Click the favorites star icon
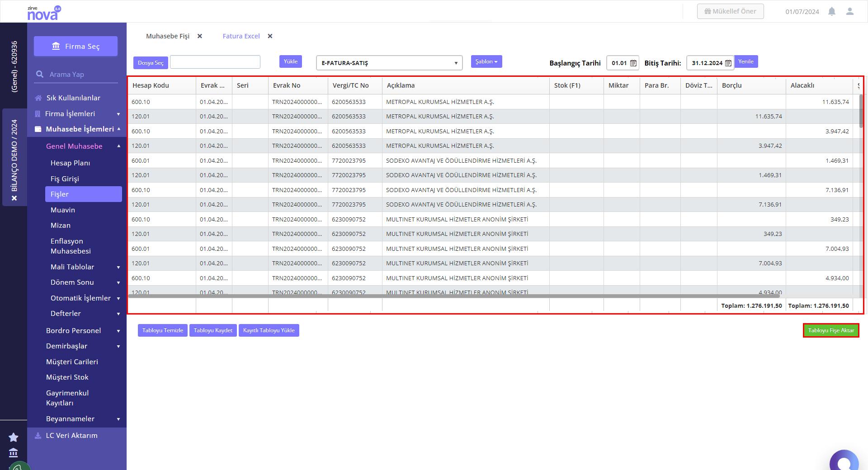868x470 pixels. [14, 437]
